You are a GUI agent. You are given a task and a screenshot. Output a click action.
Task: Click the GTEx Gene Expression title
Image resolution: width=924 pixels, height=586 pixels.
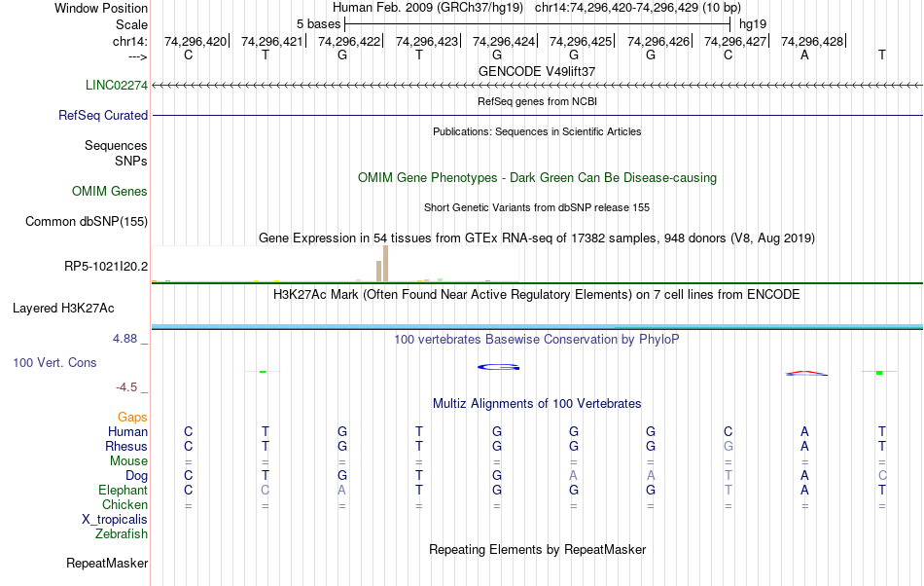537,238
